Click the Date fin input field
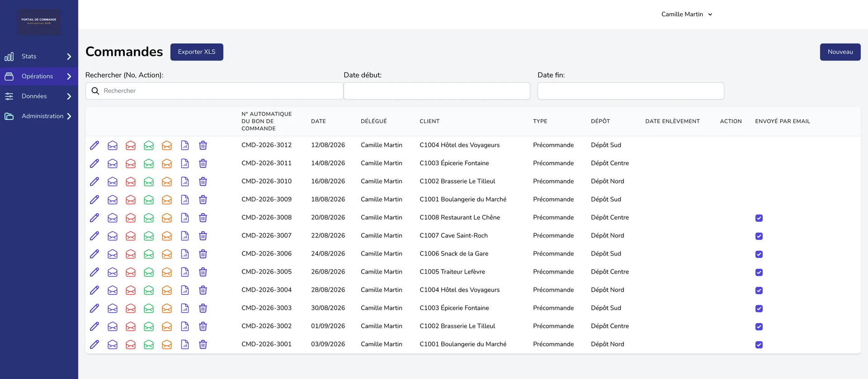This screenshot has width=868, height=379. 631,91
